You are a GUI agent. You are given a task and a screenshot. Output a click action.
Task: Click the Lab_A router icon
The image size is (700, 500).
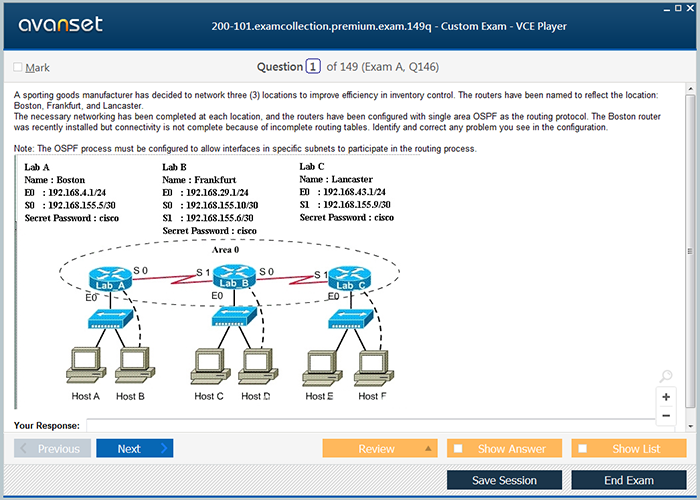[110, 279]
